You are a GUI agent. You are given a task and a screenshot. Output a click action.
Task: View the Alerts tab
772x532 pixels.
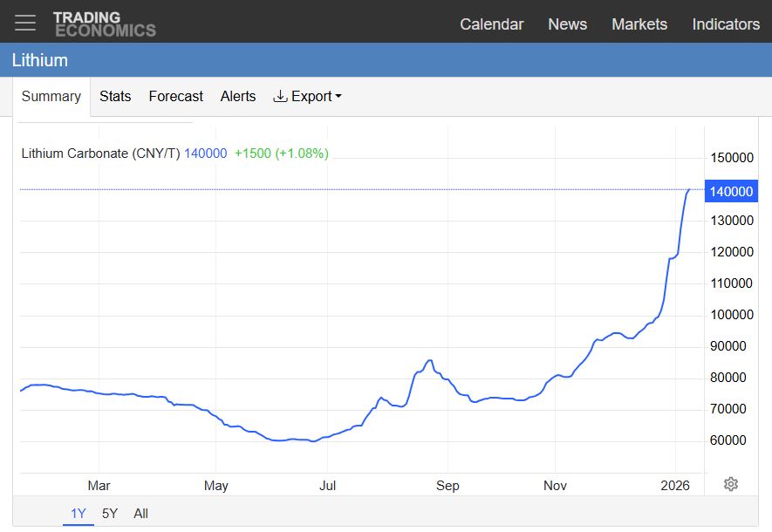tap(237, 96)
